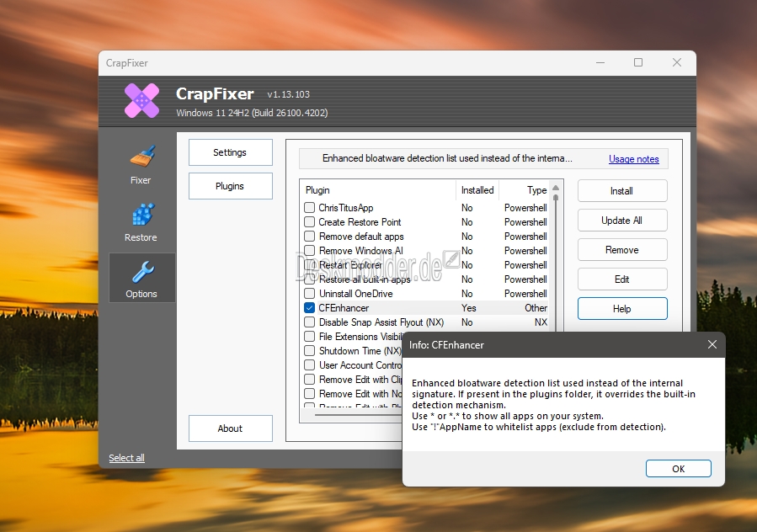Check the User Account Control checkbox

(310, 365)
